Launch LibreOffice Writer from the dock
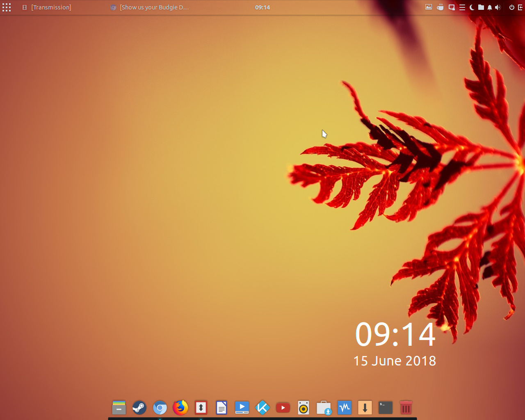Viewport: 525px width, 420px height. point(221,408)
